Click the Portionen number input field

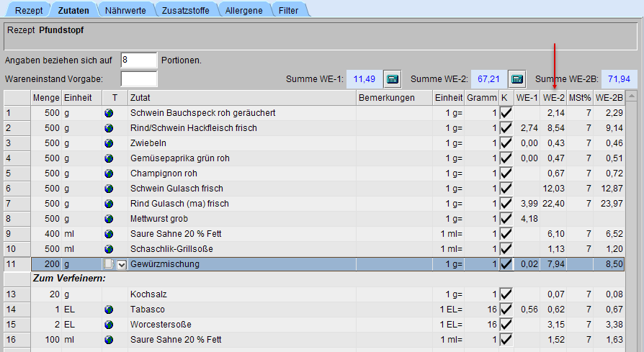(139, 60)
